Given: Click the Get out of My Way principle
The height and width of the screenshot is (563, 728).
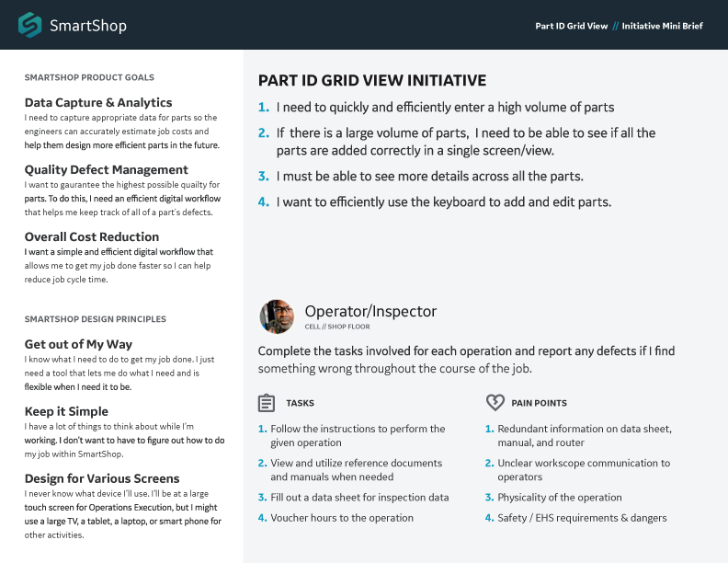Looking at the screenshot, I should [78, 345].
